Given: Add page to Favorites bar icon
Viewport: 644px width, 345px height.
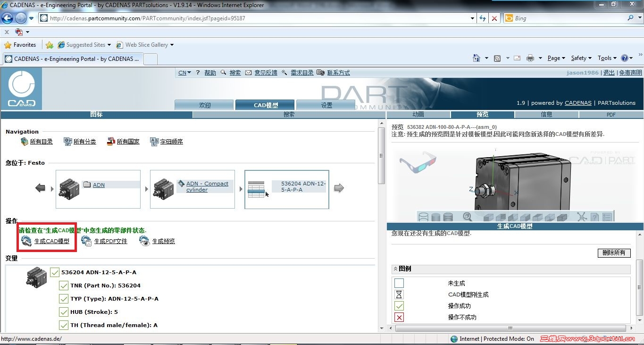Looking at the screenshot, I should [50, 45].
